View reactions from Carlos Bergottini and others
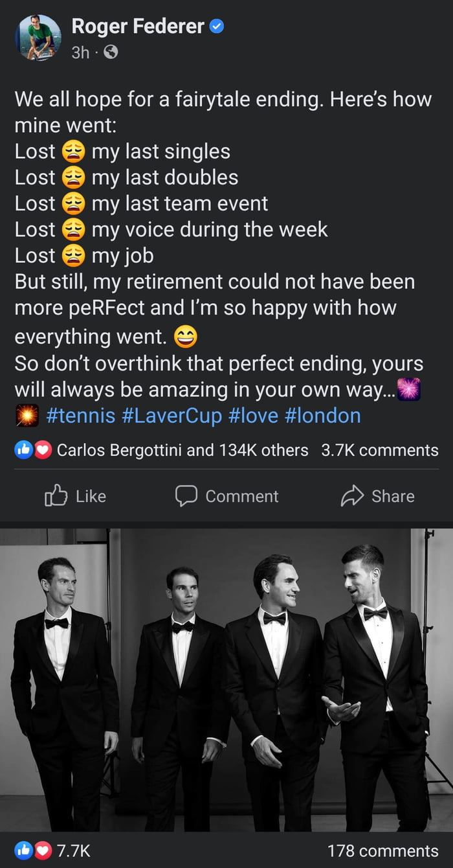This screenshot has height=868, width=453. point(182,450)
